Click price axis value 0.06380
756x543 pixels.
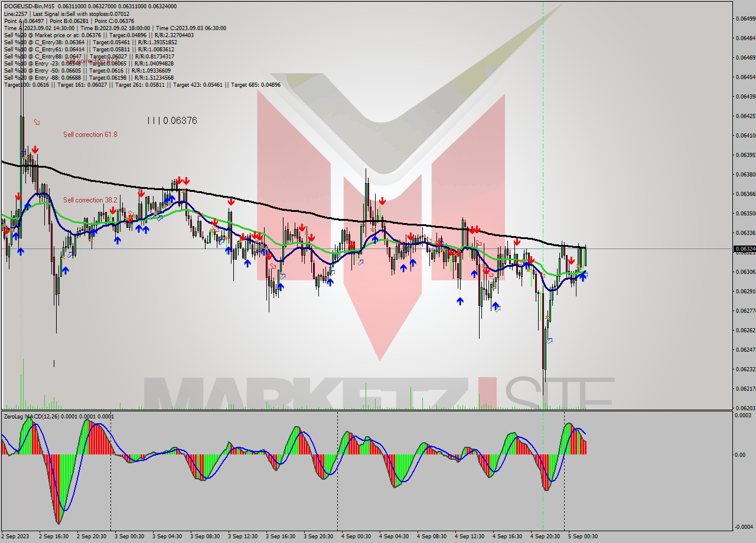[745, 174]
